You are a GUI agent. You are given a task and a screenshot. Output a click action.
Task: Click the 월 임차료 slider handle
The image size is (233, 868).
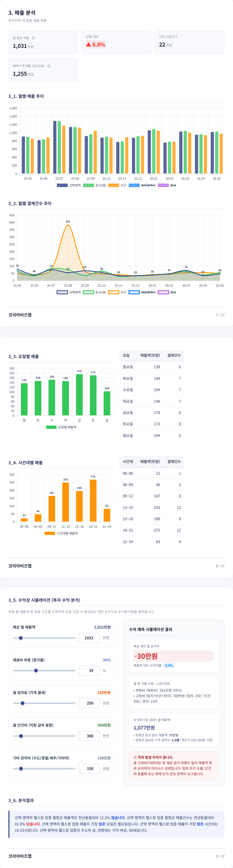click(x=23, y=703)
